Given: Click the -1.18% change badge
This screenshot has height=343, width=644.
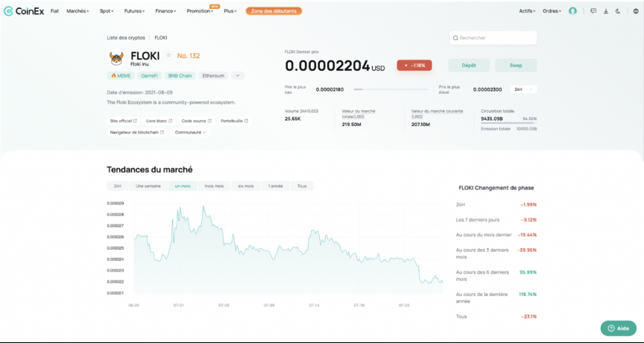Looking at the screenshot, I should pyautogui.click(x=414, y=66).
